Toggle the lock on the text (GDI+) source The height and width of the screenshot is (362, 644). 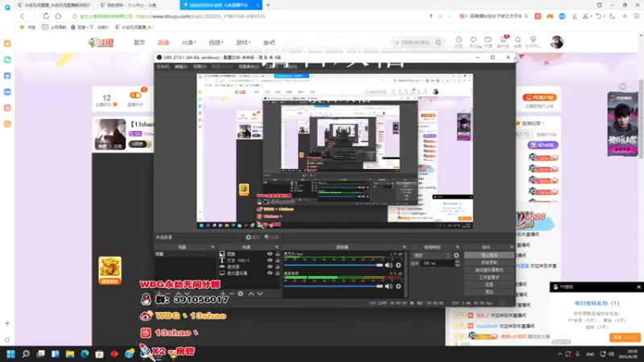click(278, 260)
